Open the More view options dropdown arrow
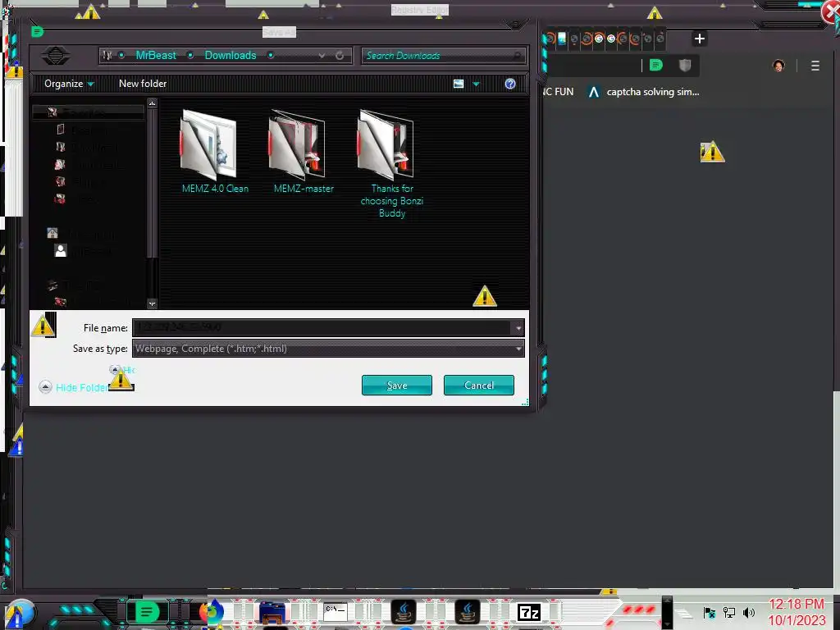Screen dimensions: 840x630 [x=476, y=84]
